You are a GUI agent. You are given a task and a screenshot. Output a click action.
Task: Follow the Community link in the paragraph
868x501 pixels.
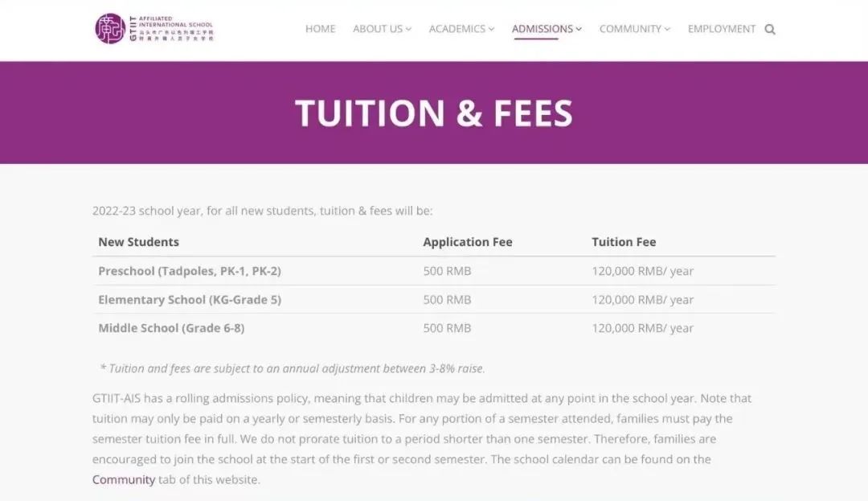pyautogui.click(x=123, y=479)
